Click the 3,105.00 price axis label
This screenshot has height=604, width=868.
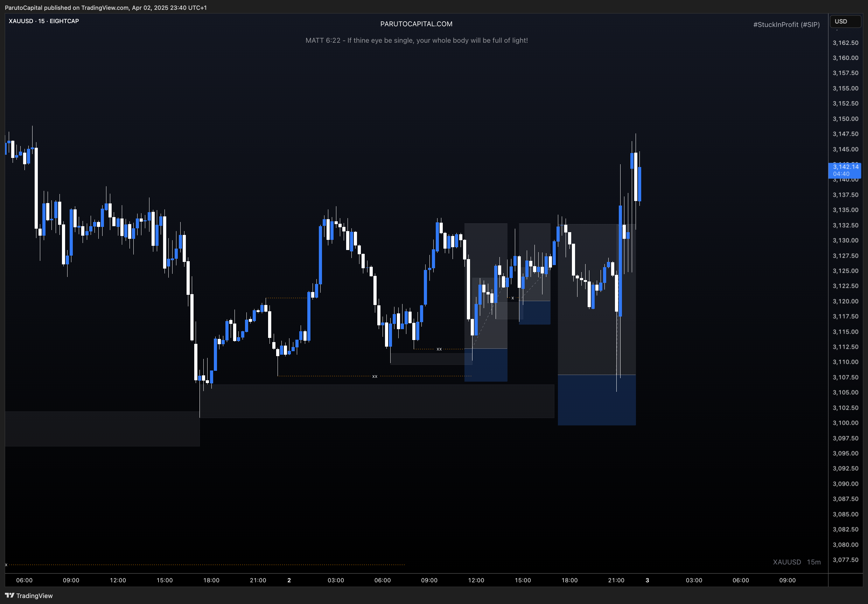845,392
